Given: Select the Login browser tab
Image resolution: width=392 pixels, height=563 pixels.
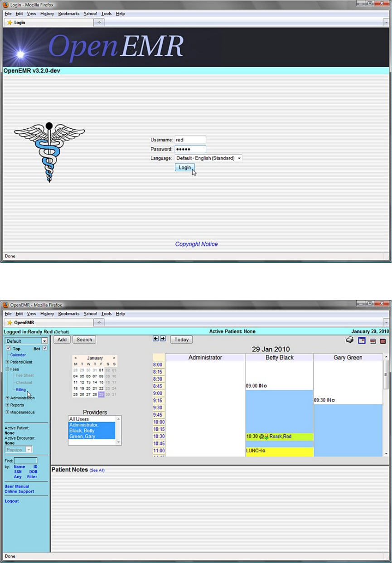Looking at the screenshot, I should coord(48,22).
